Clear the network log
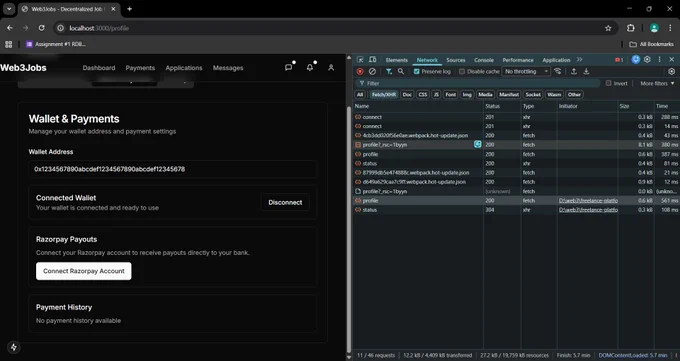Viewport: 680px width, 361px height. 372,72
